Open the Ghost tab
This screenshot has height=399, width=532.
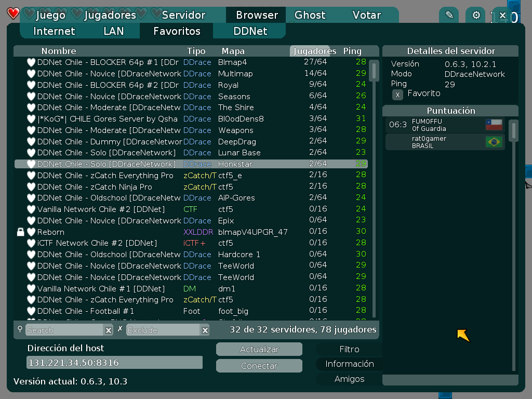coord(310,15)
